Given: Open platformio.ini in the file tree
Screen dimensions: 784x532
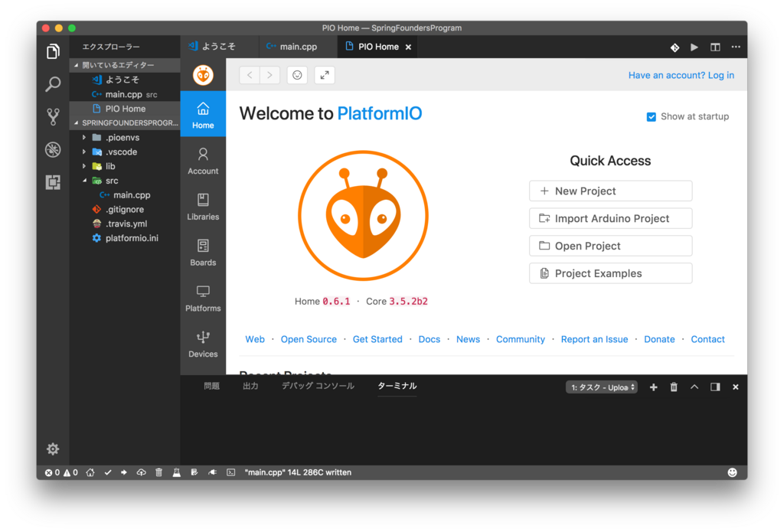Looking at the screenshot, I should click(x=125, y=239).
